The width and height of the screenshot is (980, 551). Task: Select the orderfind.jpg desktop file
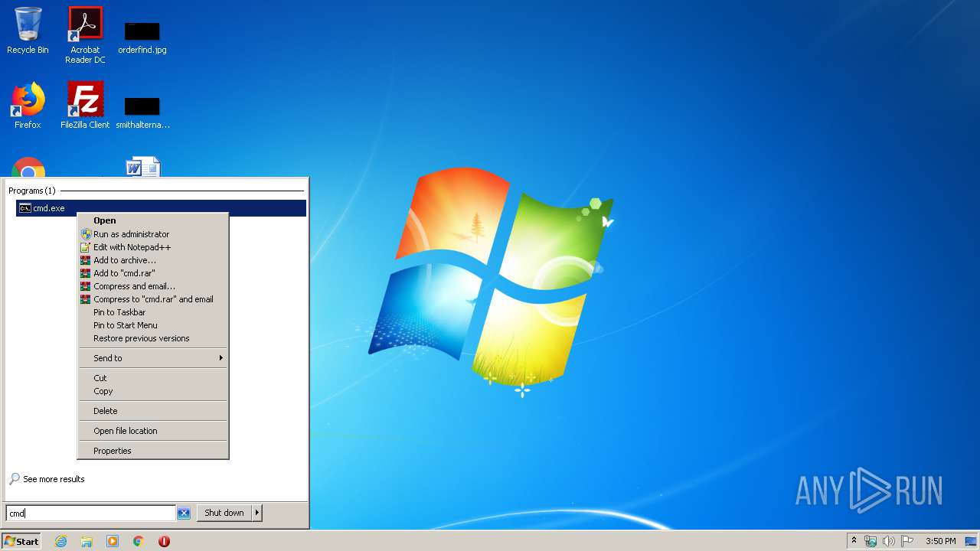pos(142,37)
